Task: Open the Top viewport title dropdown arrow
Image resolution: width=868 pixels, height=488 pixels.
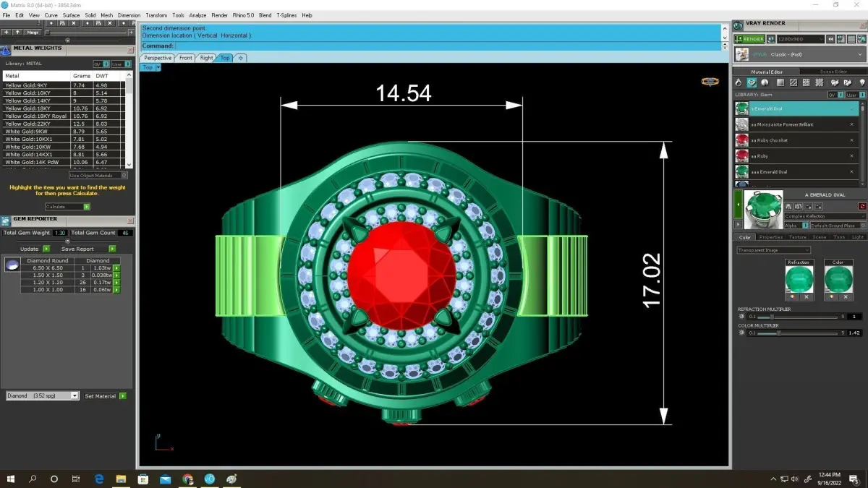Action: coord(158,67)
